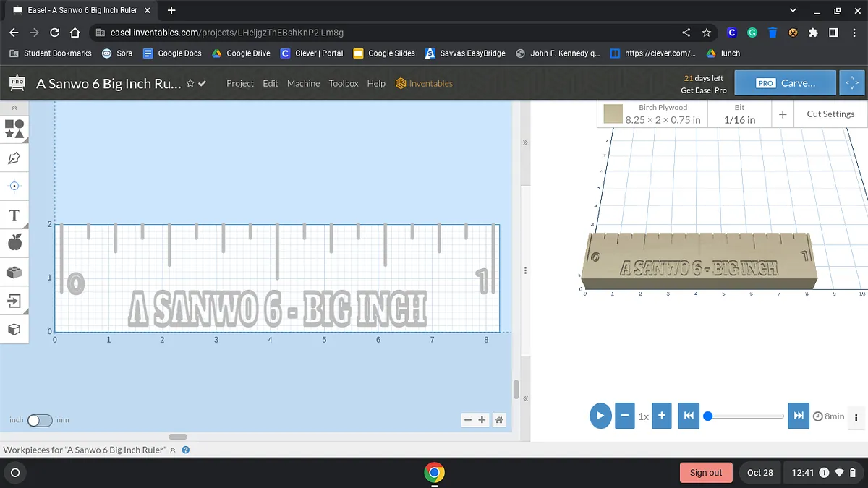Click the Import file icon

pos(14,301)
